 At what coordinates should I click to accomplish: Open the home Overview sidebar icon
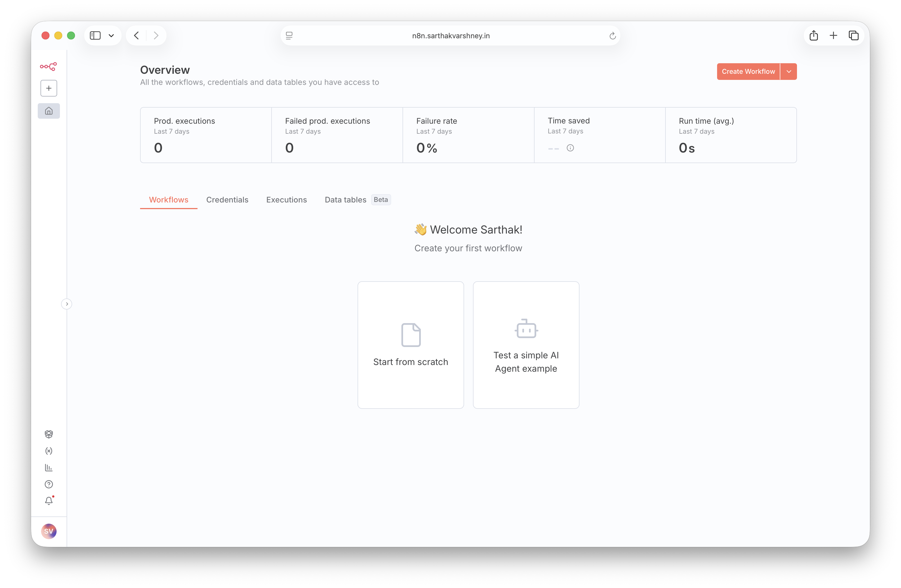click(49, 111)
